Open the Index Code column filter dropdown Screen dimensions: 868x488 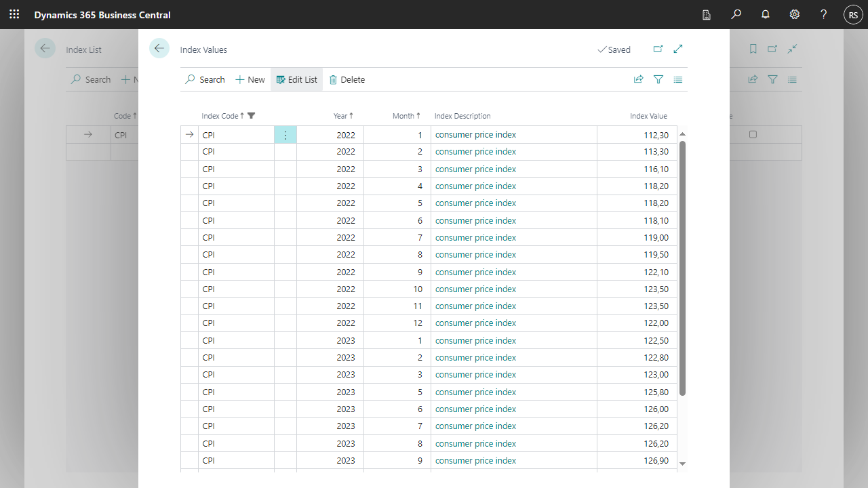[252, 116]
